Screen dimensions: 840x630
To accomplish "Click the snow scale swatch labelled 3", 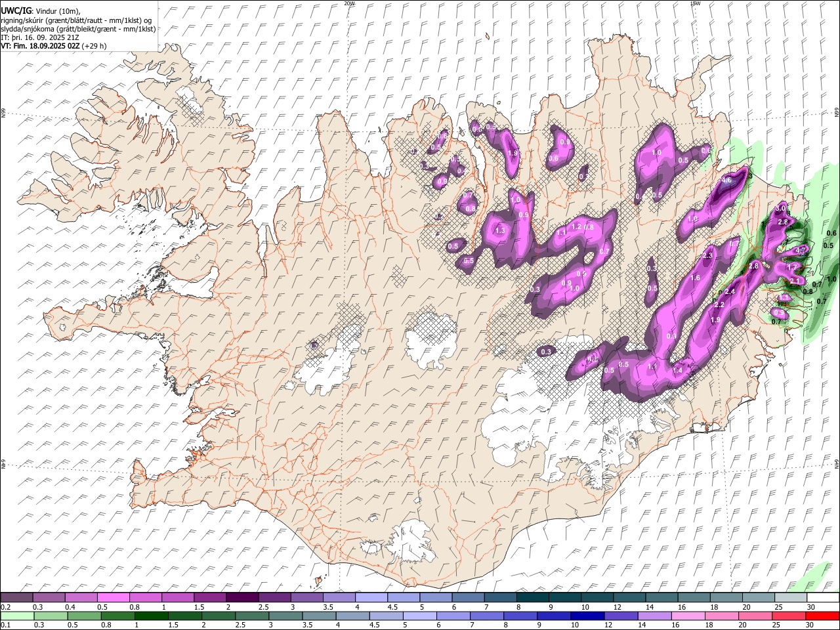I will pos(306,597).
